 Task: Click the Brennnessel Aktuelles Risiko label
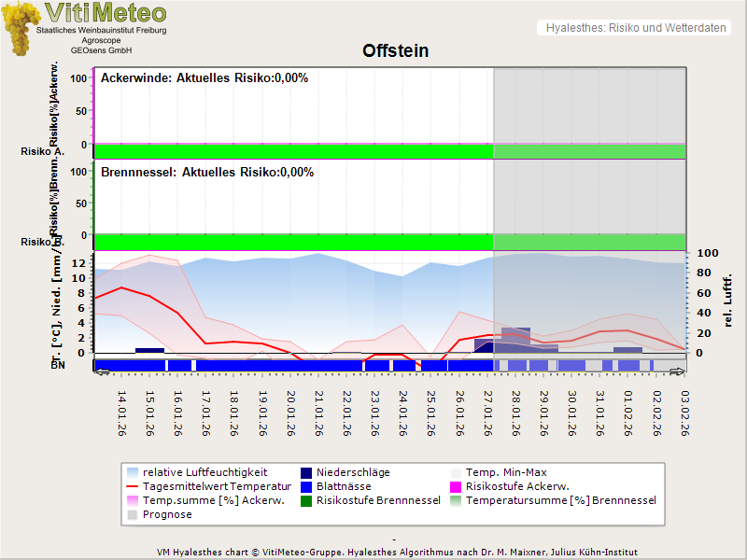coord(207,173)
